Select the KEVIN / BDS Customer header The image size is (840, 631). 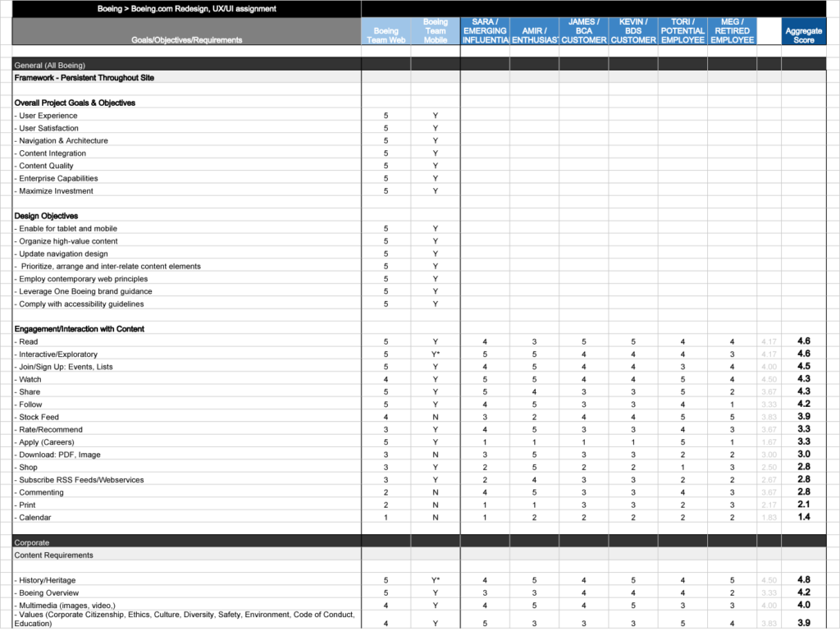[633, 32]
